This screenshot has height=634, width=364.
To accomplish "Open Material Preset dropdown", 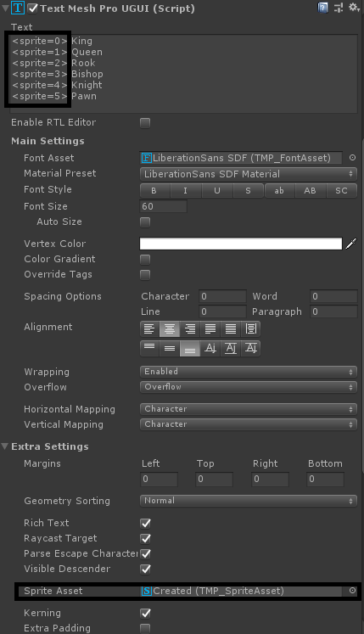I will 249,174.
